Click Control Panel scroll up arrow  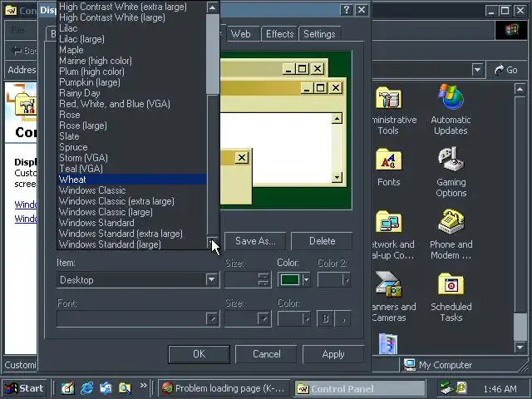[520, 89]
